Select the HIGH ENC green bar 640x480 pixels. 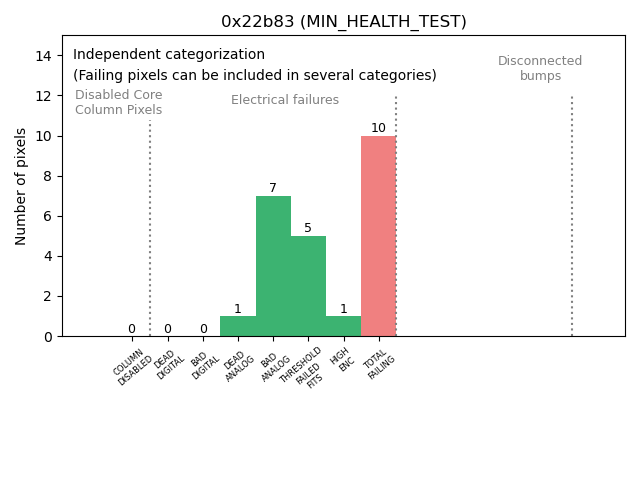(x=343, y=326)
